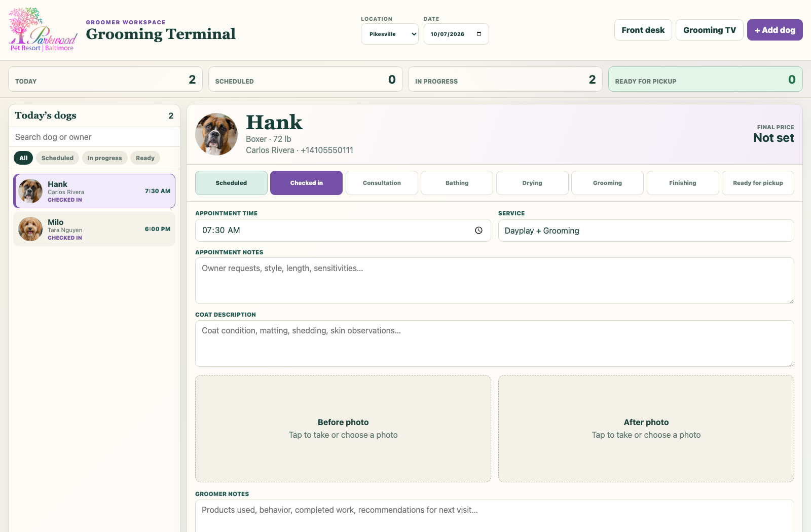The width and height of the screenshot is (811, 532).
Task: Filter dog list by In progress
Action: point(104,158)
